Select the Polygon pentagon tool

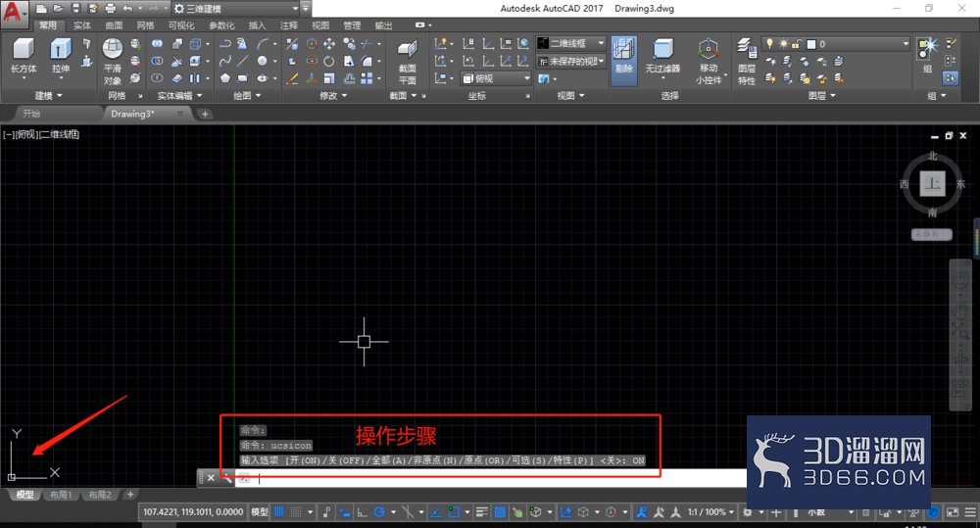(x=225, y=78)
